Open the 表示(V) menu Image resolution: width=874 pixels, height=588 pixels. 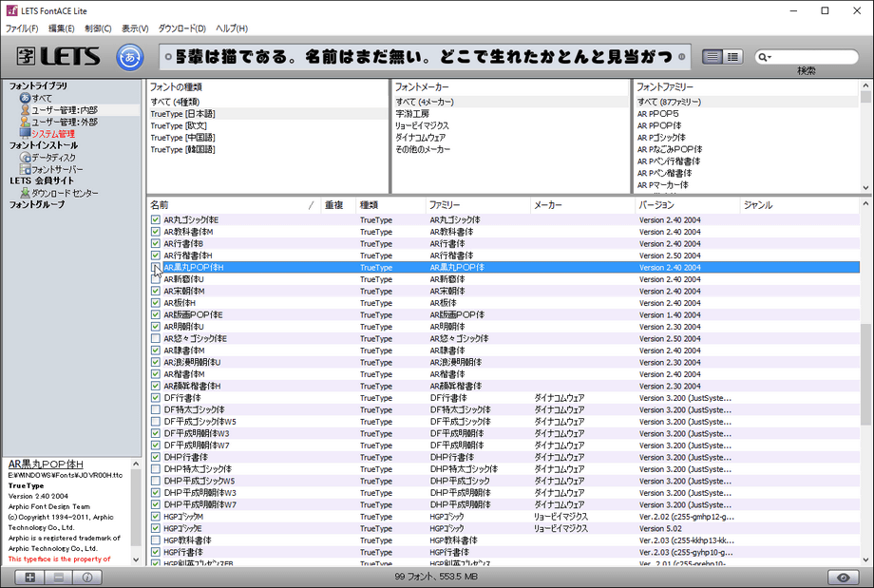click(135, 28)
